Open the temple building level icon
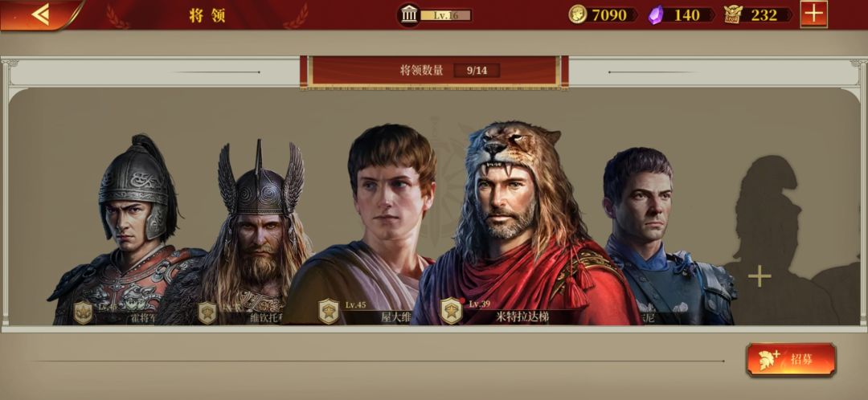Screen dimensions: 868x400 pos(409,15)
